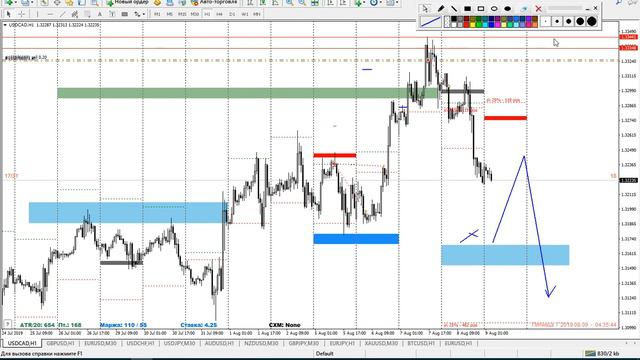The image size is (640, 360).
Task: Switch chart to M15 timeframe
Action: tap(182, 14)
